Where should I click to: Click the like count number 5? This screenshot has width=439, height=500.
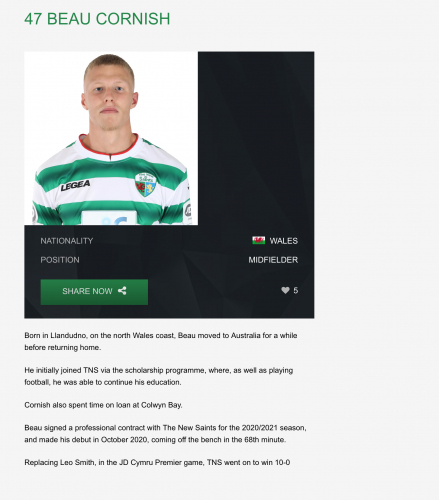tap(296, 290)
